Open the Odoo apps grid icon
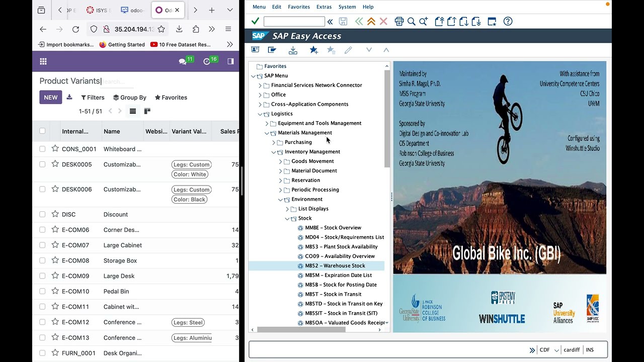 point(43,61)
